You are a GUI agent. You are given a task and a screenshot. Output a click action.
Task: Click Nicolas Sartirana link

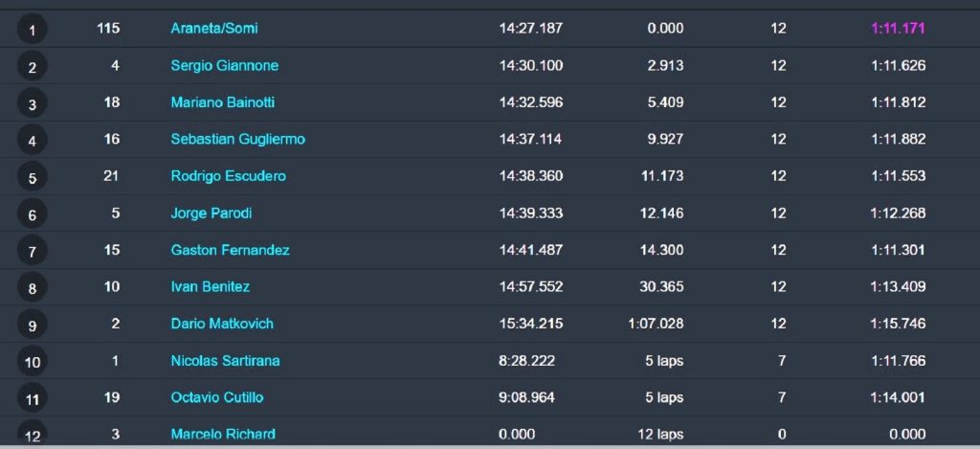[225, 360]
